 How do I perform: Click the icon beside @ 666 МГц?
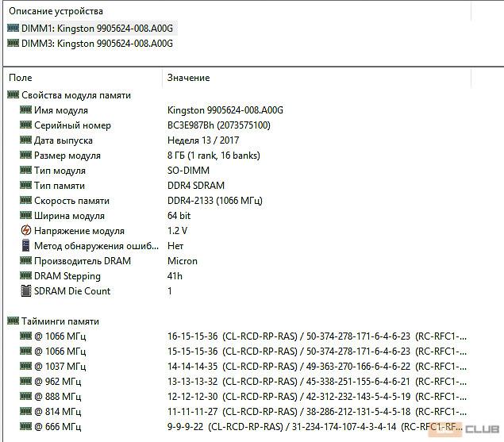click(x=25, y=427)
